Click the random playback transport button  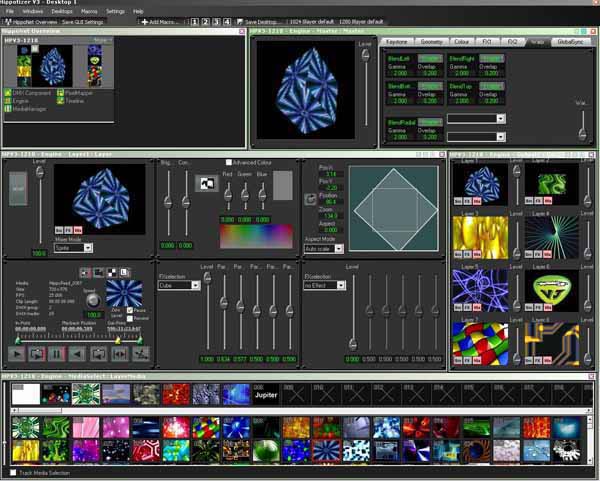click(141, 354)
